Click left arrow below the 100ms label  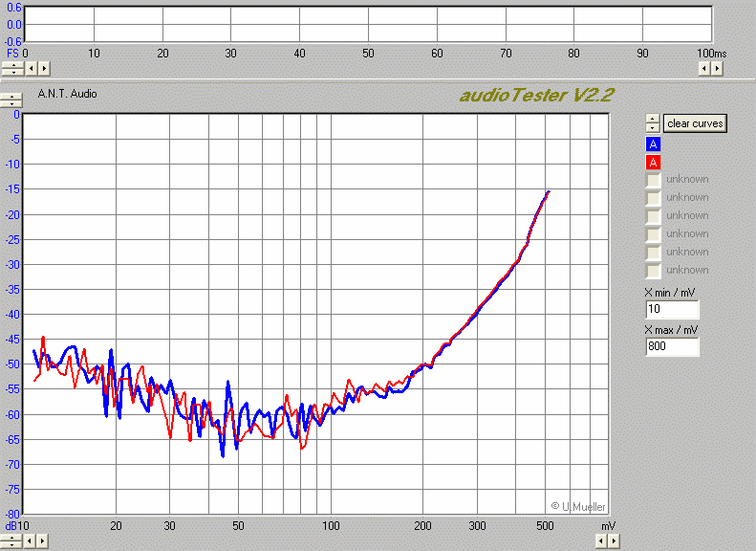click(x=704, y=69)
